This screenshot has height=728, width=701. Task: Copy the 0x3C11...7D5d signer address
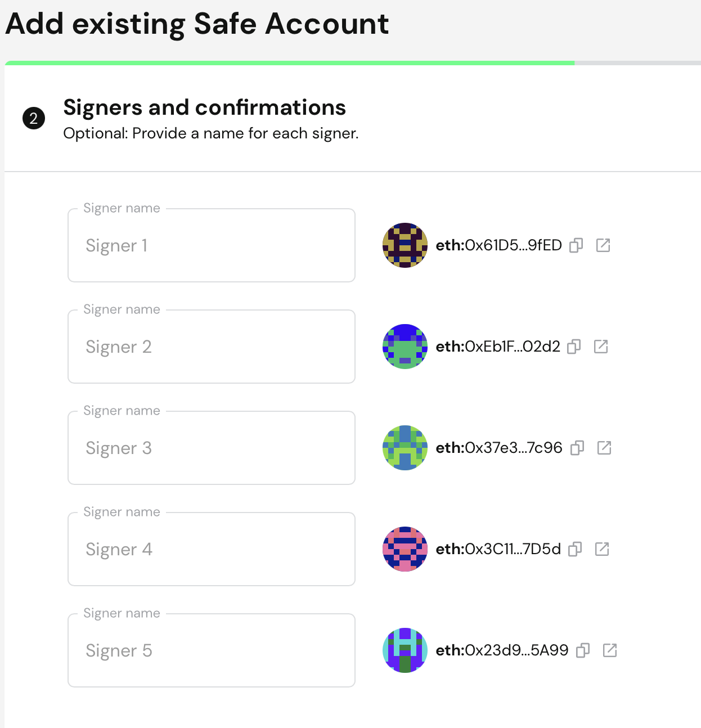pyautogui.click(x=575, y=549)
